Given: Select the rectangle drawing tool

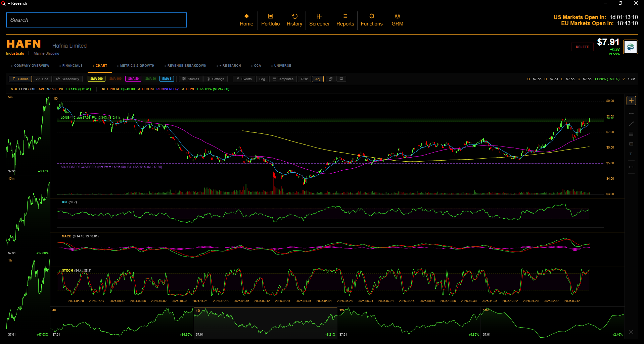Looking at the screenshot, I should 631,144.
